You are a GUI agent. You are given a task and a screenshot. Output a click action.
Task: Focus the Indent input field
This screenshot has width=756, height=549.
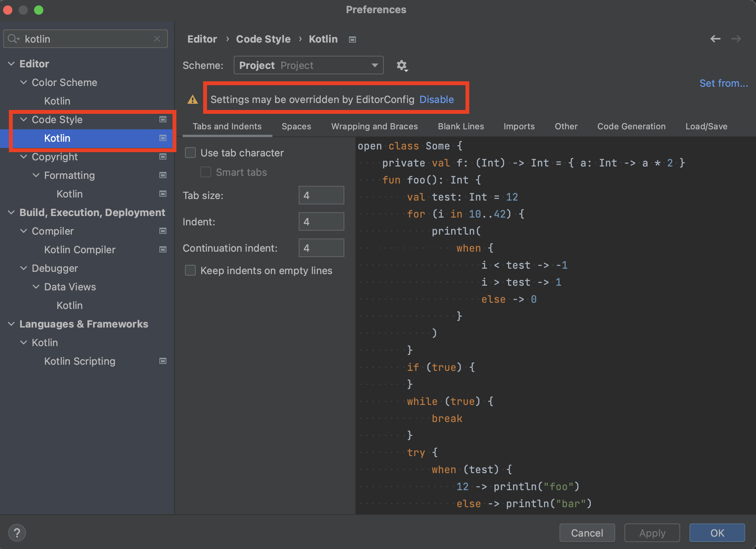(x=321, y=221)
